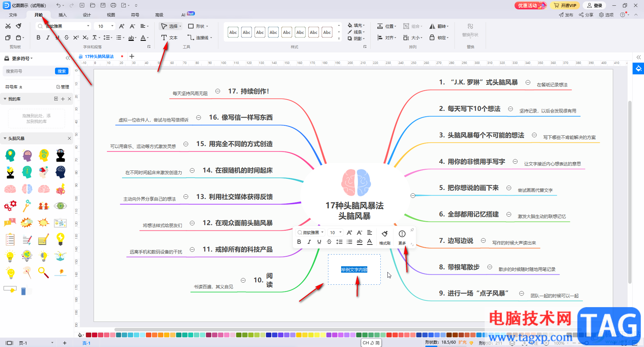The width and height of the screenshot is (644, 347).
Task: Select the Format Painter brush in the ribbon
Action: click(x=19, y=26)
